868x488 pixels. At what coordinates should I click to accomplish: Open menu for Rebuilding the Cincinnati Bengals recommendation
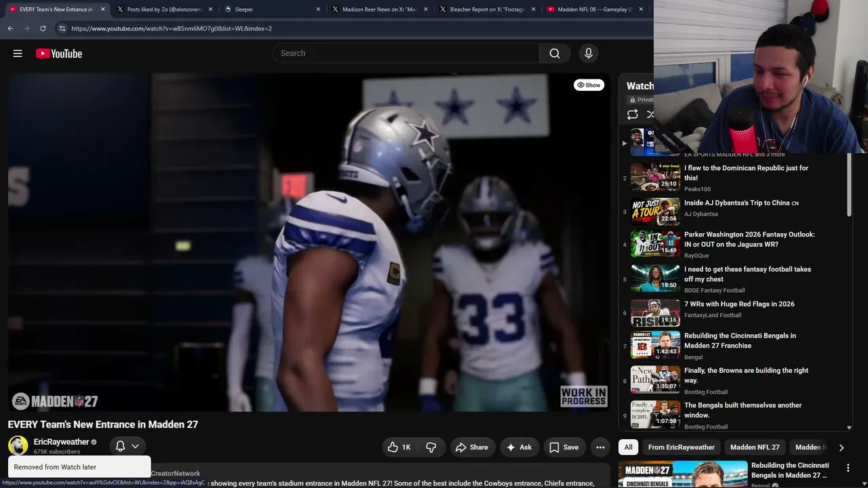click(848, 468)
